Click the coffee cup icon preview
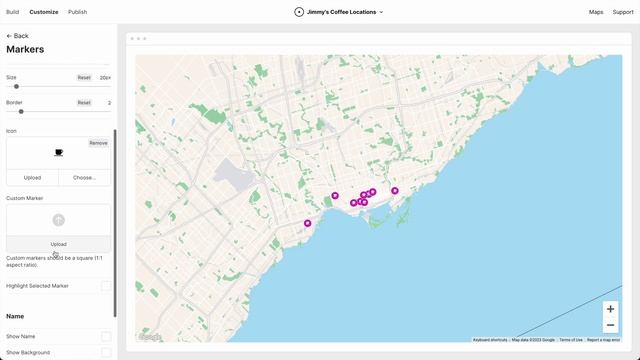Screen dimensions: 640x360 [x=59, y=153]
